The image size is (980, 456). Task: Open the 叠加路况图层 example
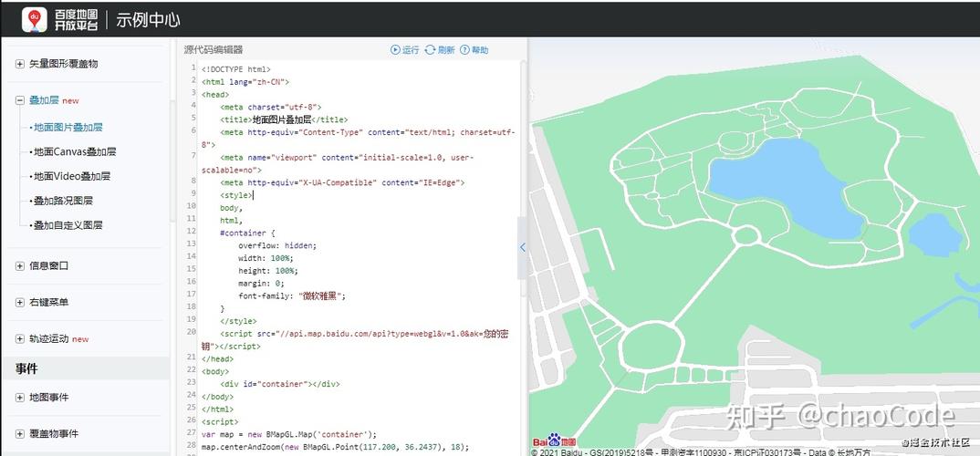pos(62,201)
